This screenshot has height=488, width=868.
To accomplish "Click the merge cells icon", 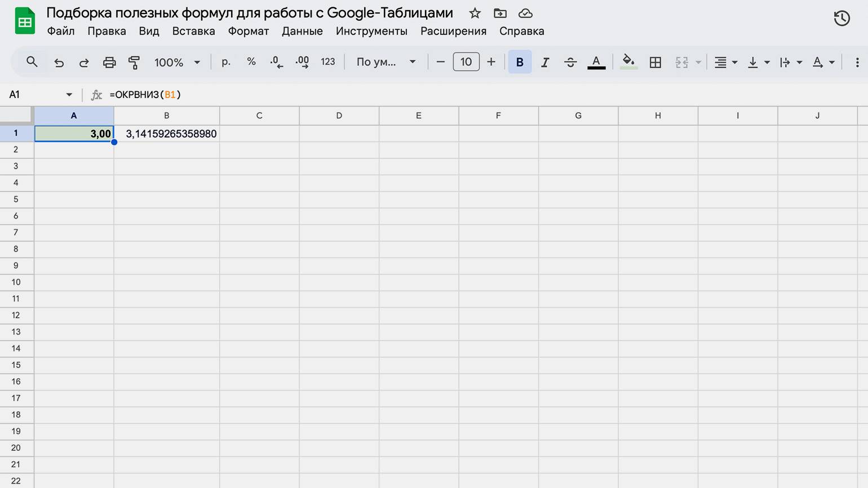I will click(x=682, y=63).
